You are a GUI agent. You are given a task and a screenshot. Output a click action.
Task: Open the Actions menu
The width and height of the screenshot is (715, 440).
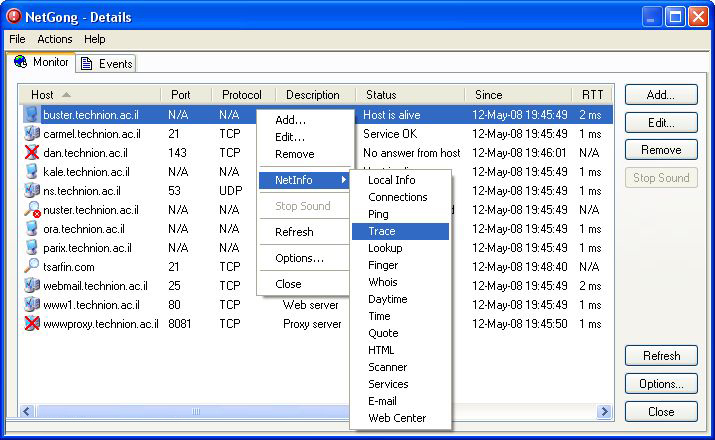(55, 39)
